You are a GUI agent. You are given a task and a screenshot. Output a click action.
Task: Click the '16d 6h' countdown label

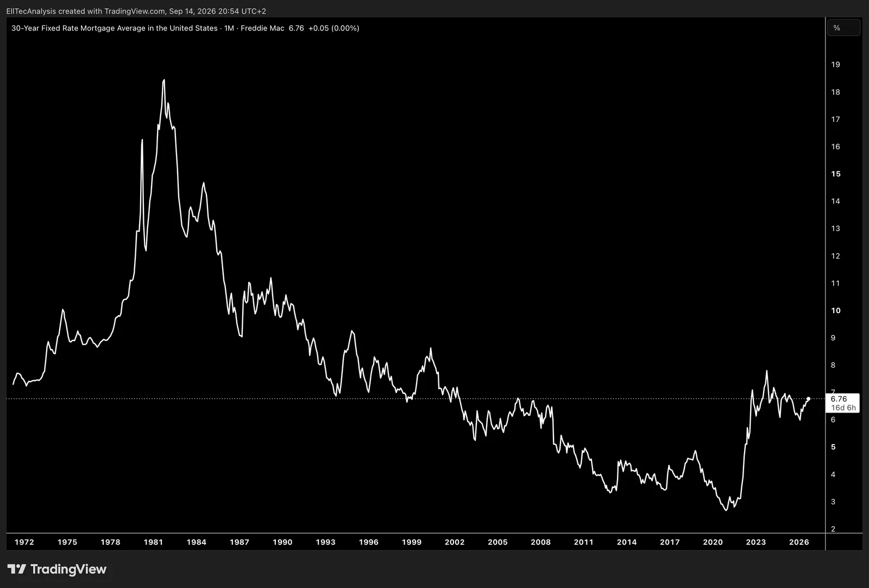click(x=843, y=408)
